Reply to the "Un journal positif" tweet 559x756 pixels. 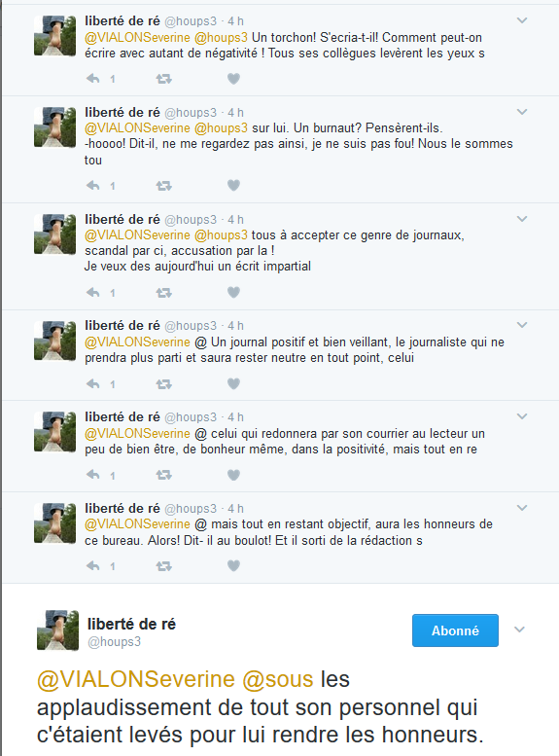click(x=93, y=384)
